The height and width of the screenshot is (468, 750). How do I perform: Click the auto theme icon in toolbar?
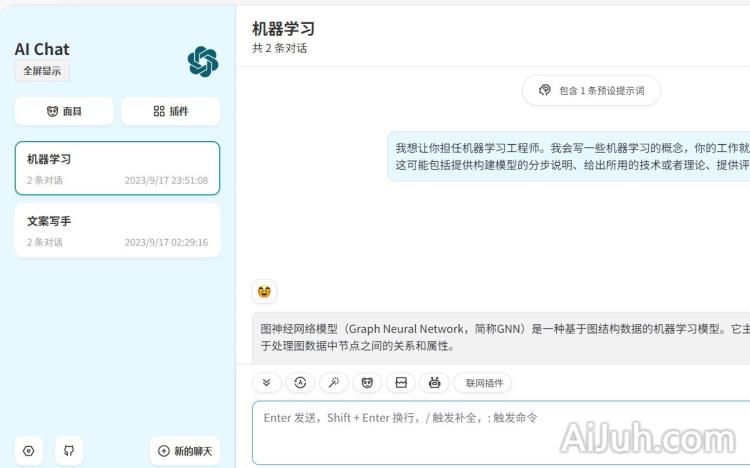click(300, 383)
